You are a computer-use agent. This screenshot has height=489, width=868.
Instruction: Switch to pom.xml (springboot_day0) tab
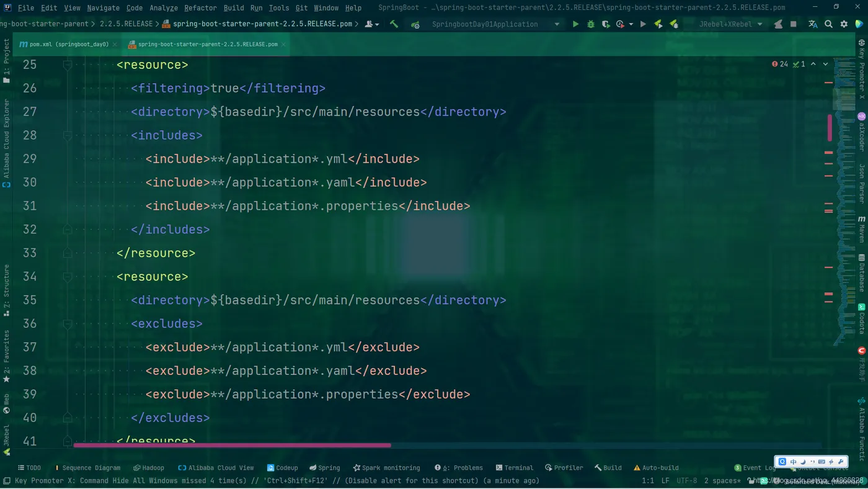pos(68,45)
